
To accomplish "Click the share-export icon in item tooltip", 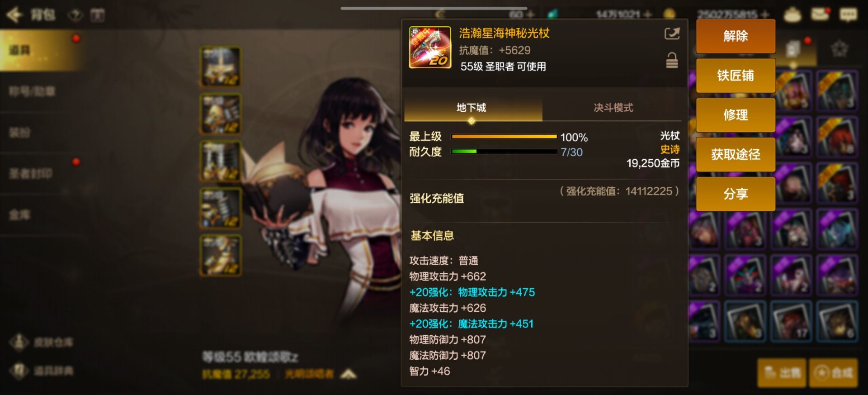I will 672,33.
